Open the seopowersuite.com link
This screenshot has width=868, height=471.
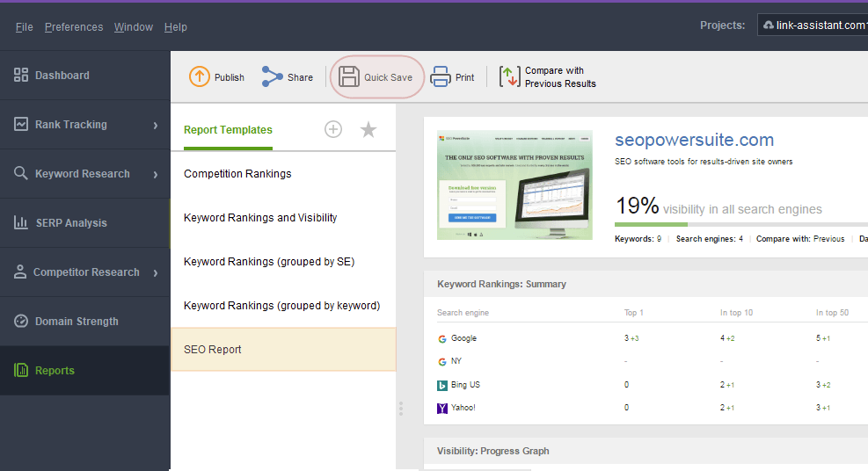tap(694, 140)
